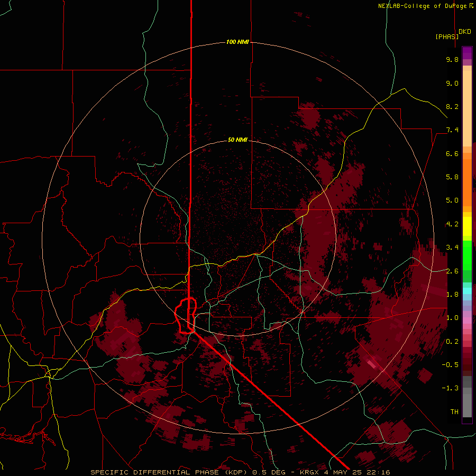
Task: Click the 9.8 value on the color scale
Action: pos(452,59)
